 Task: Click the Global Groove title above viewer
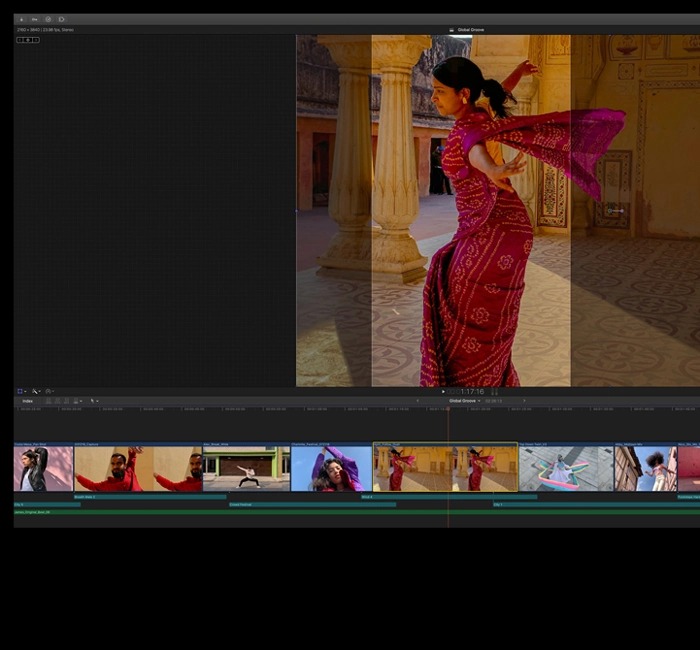[470, 30]
